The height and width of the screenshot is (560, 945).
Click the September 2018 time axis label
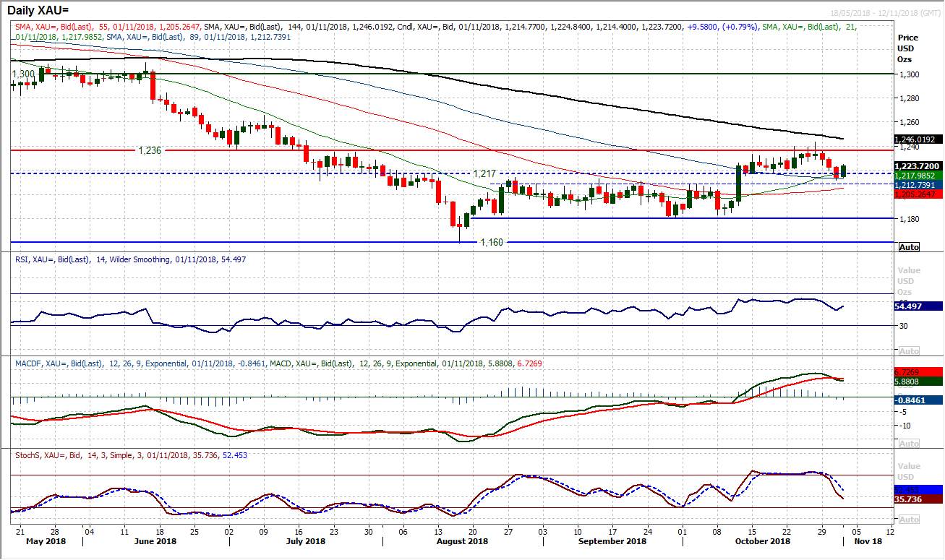coord(611,540)
